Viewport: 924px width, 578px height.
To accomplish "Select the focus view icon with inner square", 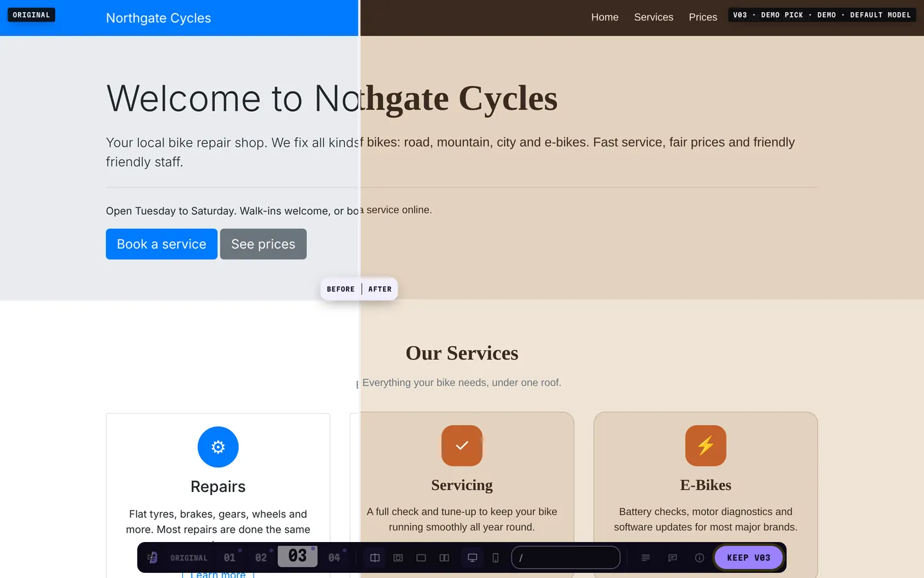I will 398,557.
